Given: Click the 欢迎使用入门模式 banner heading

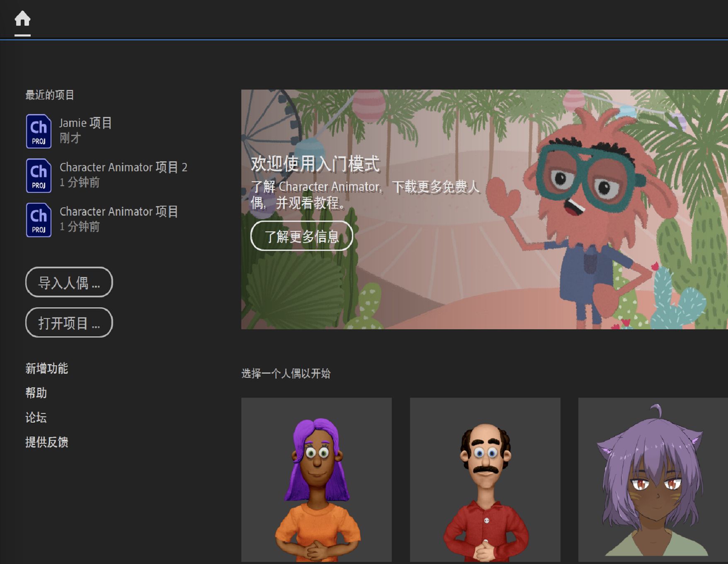Looking at the screenshot, I should pyautogui.click(x=315, y=164).
